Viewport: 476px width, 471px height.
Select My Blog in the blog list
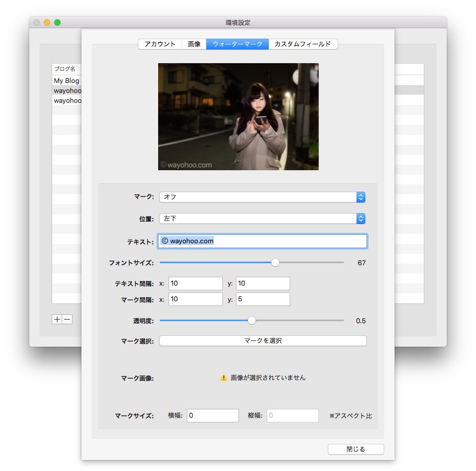[66, 80]
